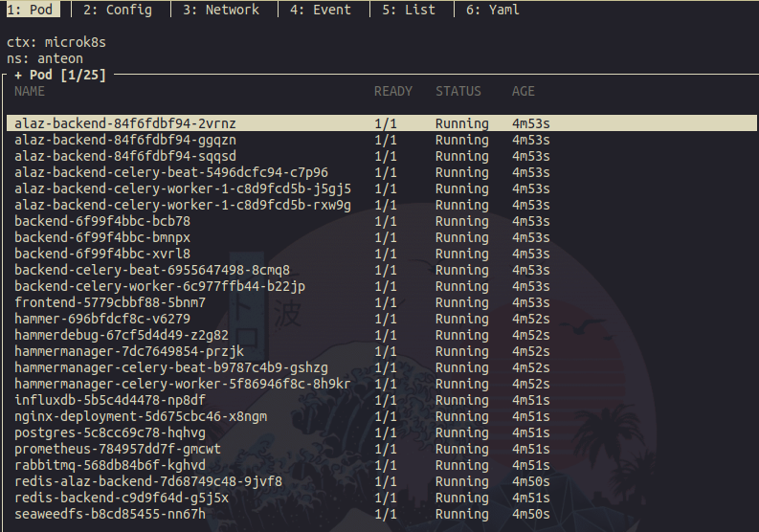Image resolution: width=759 pixels, height=532 pixels.
Task: Open the Config tab
Action: point(117,10)
